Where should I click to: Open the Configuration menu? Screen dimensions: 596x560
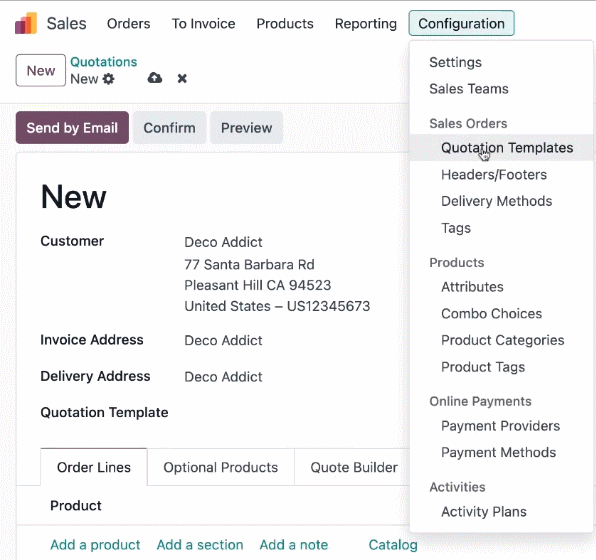461,24
